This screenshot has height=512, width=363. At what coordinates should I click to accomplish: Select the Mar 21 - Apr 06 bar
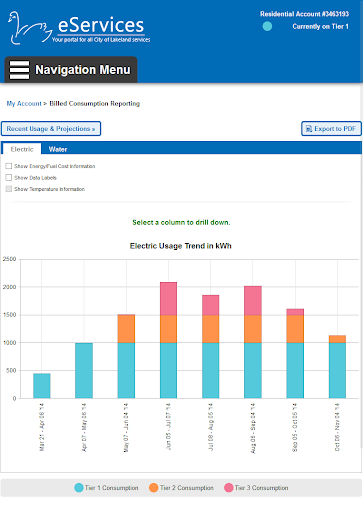click(x=42, y=386)
